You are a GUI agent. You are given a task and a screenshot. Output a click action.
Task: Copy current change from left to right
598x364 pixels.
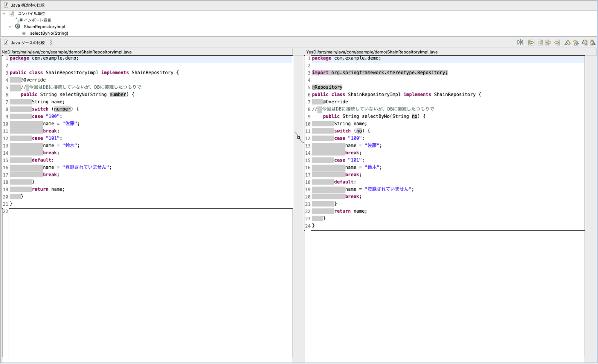tap(549, 42)
